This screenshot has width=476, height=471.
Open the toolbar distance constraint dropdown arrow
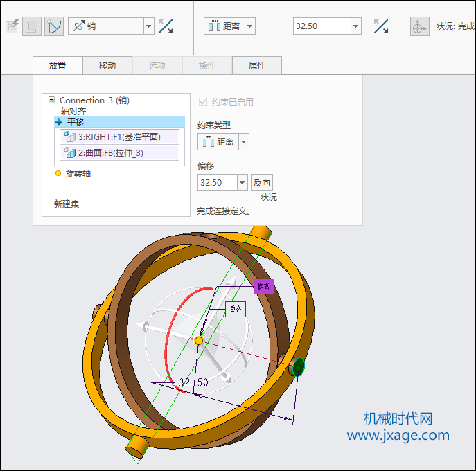tap(250, 26)
